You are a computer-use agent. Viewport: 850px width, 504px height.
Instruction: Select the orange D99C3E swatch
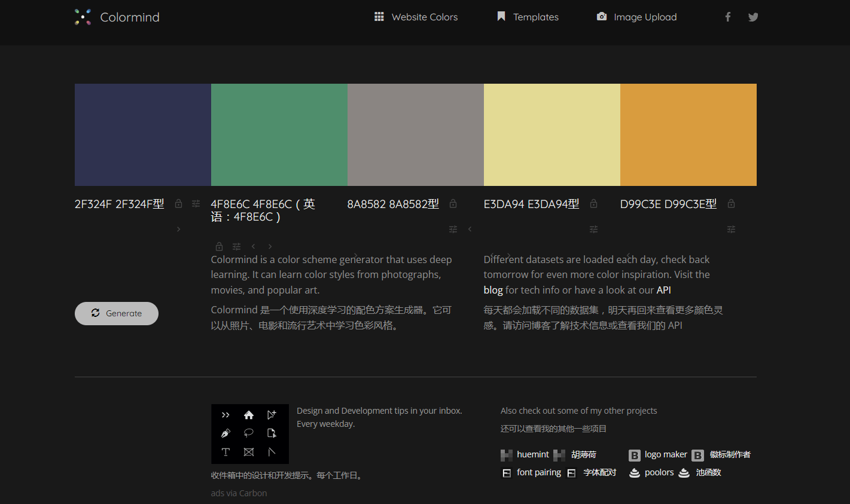688,135
